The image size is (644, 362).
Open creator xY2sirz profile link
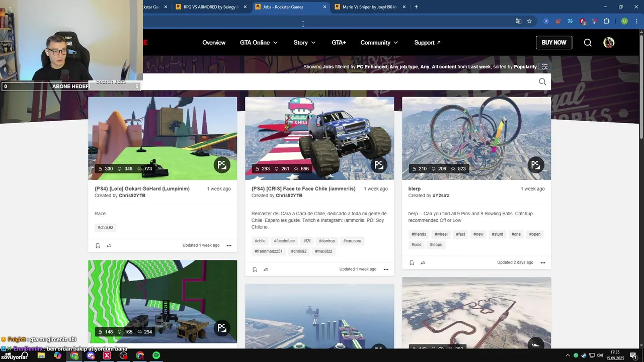pyautogui.click(x=441, y=196)
